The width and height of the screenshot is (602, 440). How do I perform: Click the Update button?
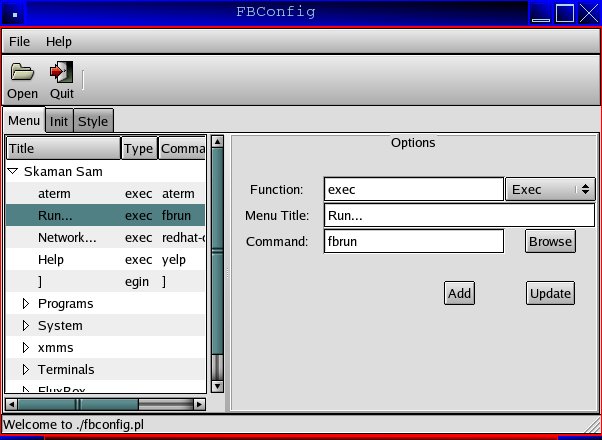coord(550,293)
